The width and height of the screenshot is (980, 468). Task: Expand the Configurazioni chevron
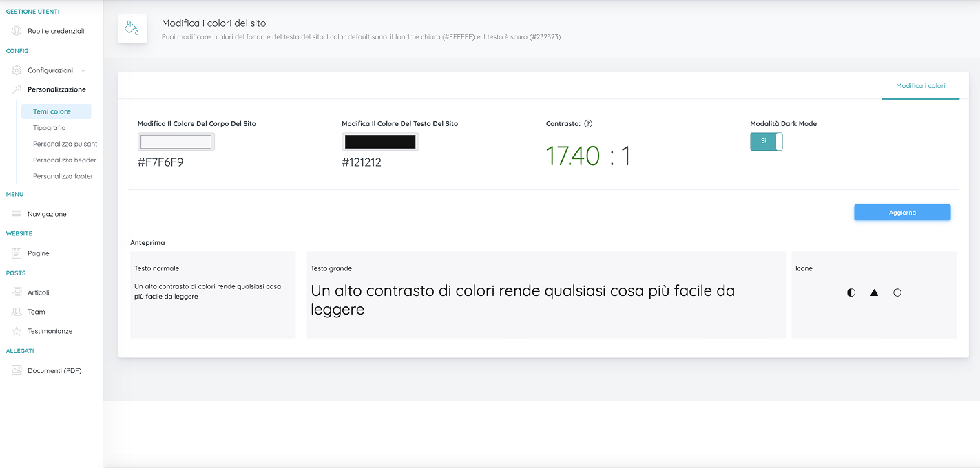pyautogui.click(x=83, y=70)
